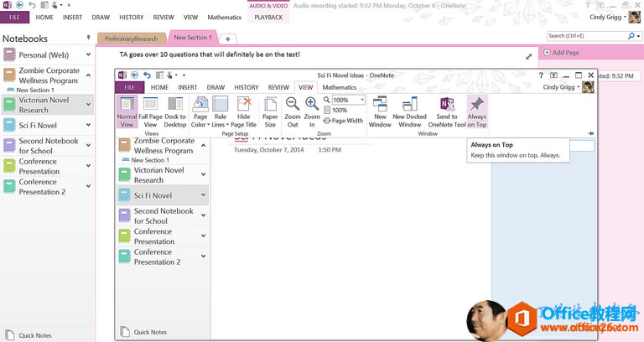Open Cindy Grigg account menu in front window
The width and height of the screenshot is (644, 342).
coord(561,87)
